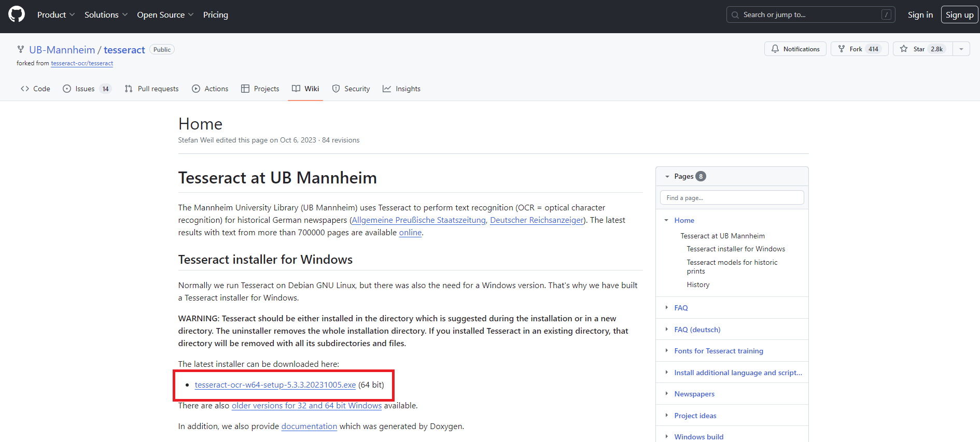Open older versions for 32 and 64 bit Windows

pos(306,405)
